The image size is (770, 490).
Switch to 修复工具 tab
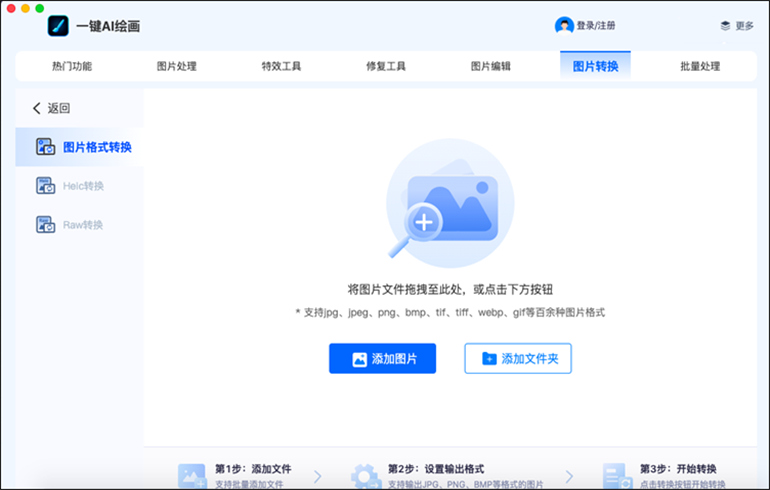pyautogui.click(x=386, y=66)
